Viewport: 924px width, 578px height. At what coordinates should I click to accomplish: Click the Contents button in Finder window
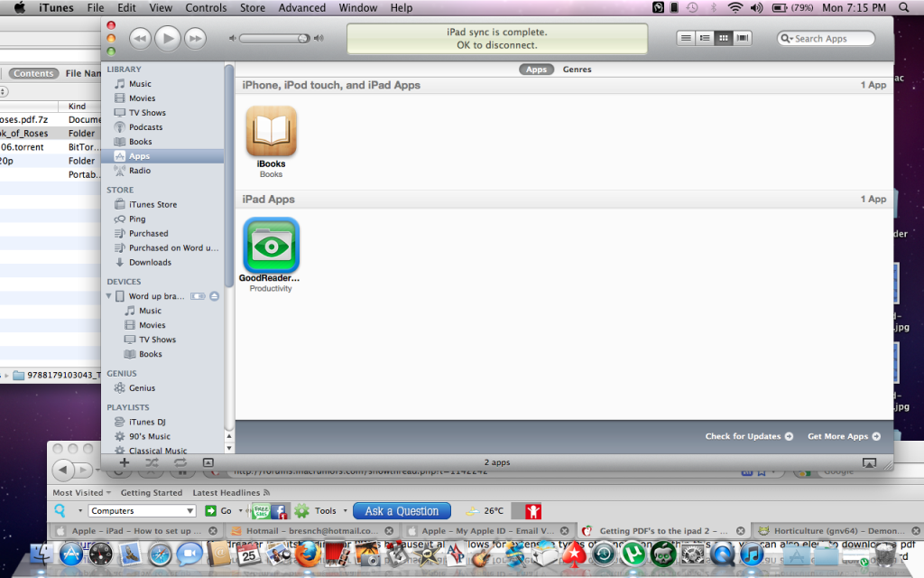point(33,73)
